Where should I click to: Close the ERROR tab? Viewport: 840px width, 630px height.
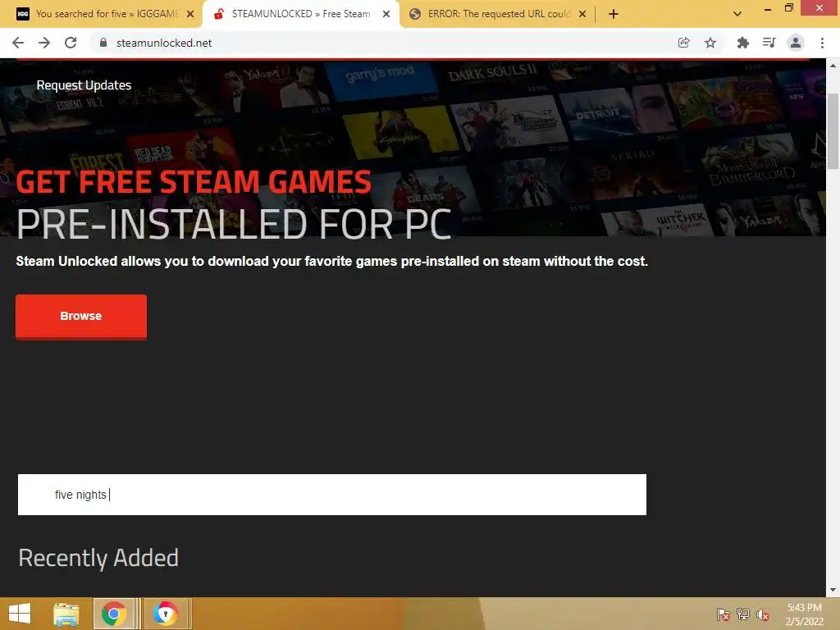(x=582, y=14)
